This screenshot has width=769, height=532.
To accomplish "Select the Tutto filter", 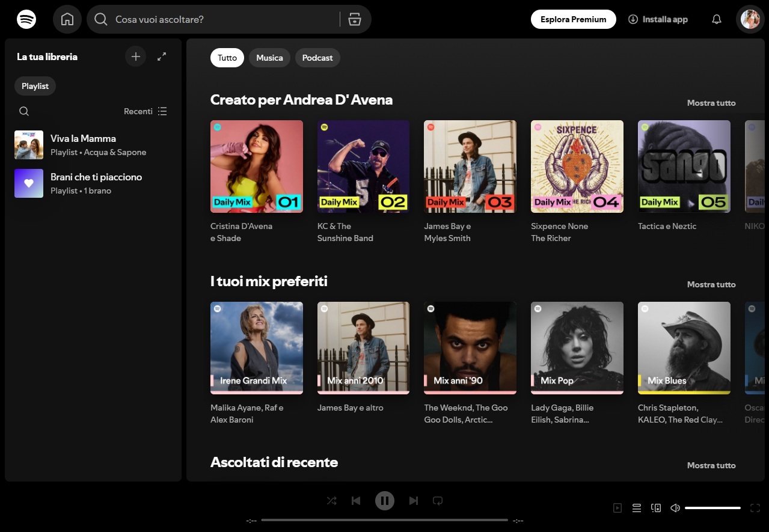I will (227, 58).
